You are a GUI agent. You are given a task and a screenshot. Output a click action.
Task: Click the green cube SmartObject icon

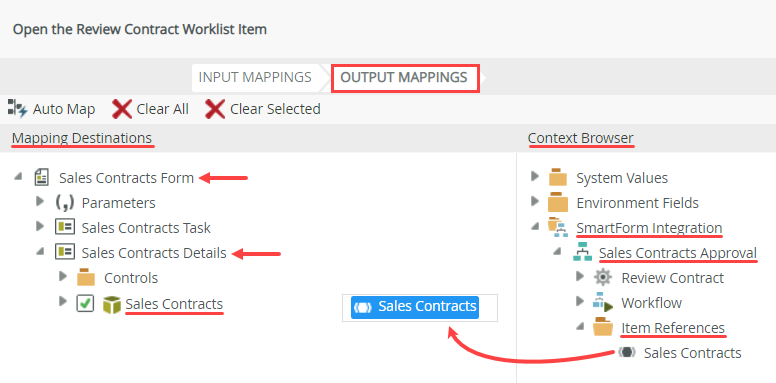(x=112, y=304)
